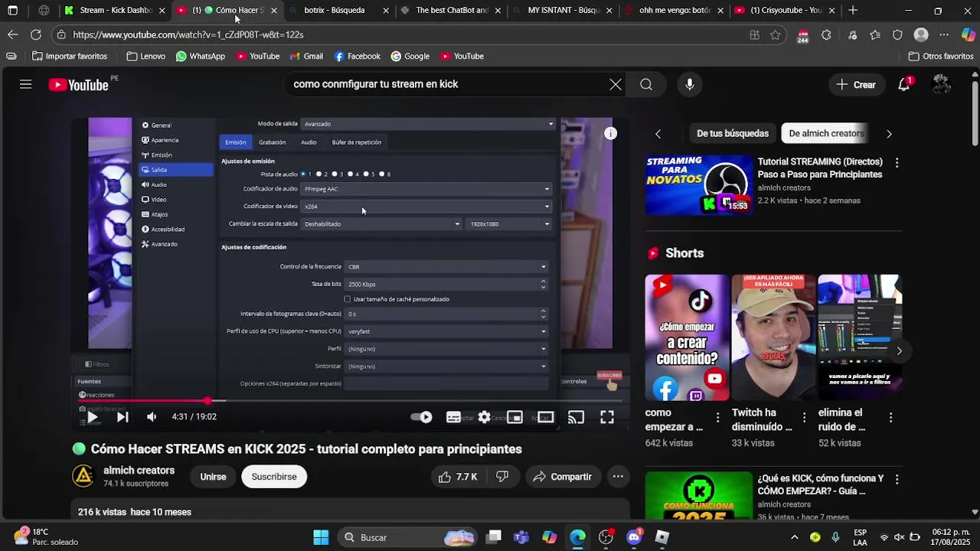Clear the search box with the X
Image resolution: width=980 pixels, height=551 pixels.
click(x=616, y=84)
